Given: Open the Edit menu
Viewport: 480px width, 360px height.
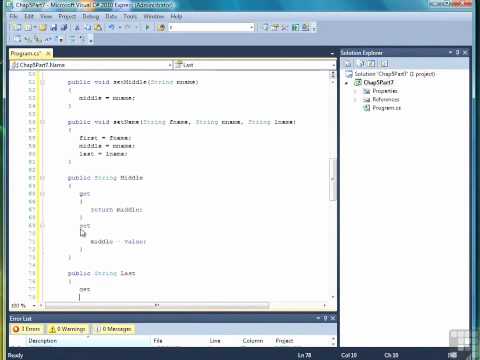Looking at the screenshot, I should (29, 16).
